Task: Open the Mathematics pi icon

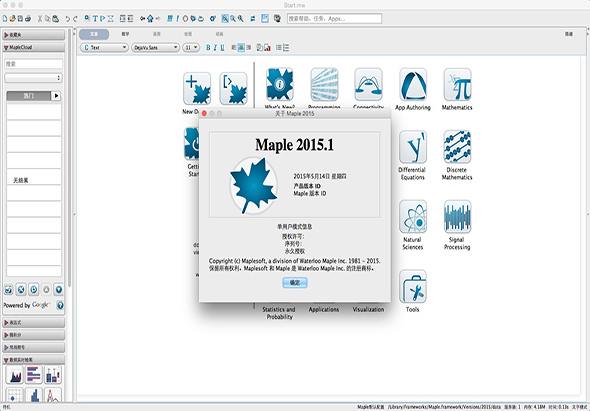Action: click(457, 84)
